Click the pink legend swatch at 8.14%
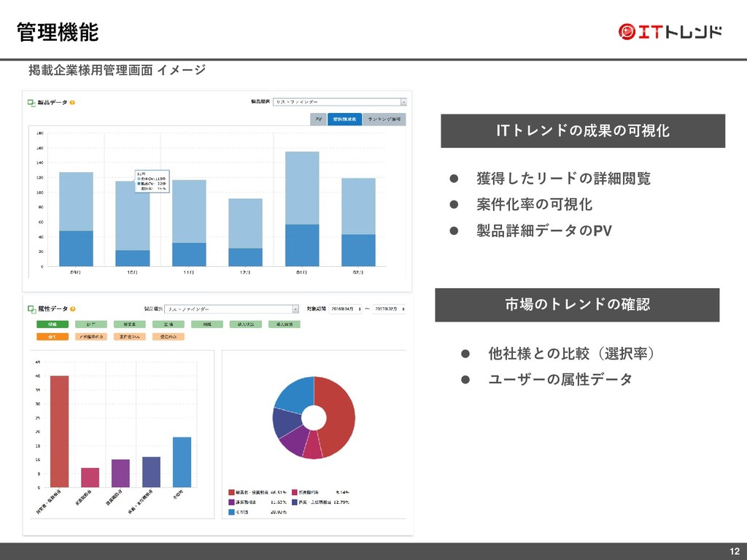 295,492
